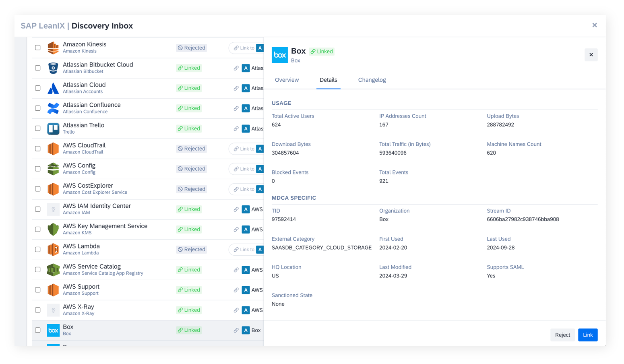Viewport: 624px width, 364px height.
Task: Click the chain link icon in Box row
Action: [x=236, y=330]
